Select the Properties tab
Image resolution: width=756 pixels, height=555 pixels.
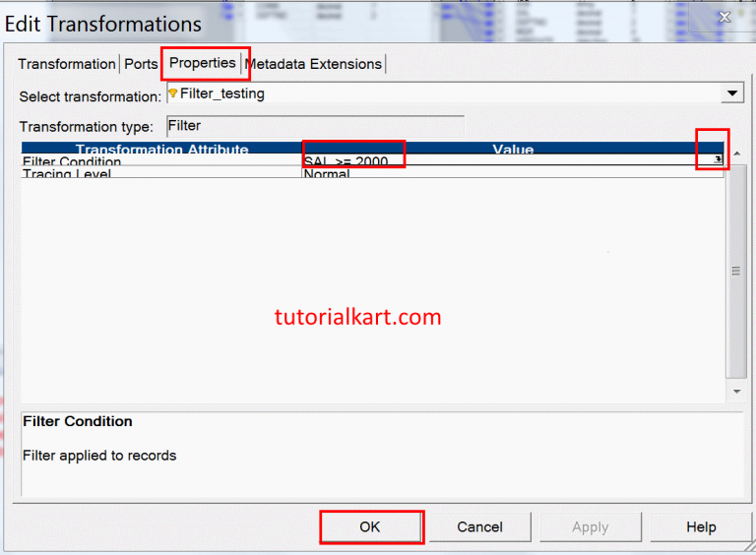[203, 63]
